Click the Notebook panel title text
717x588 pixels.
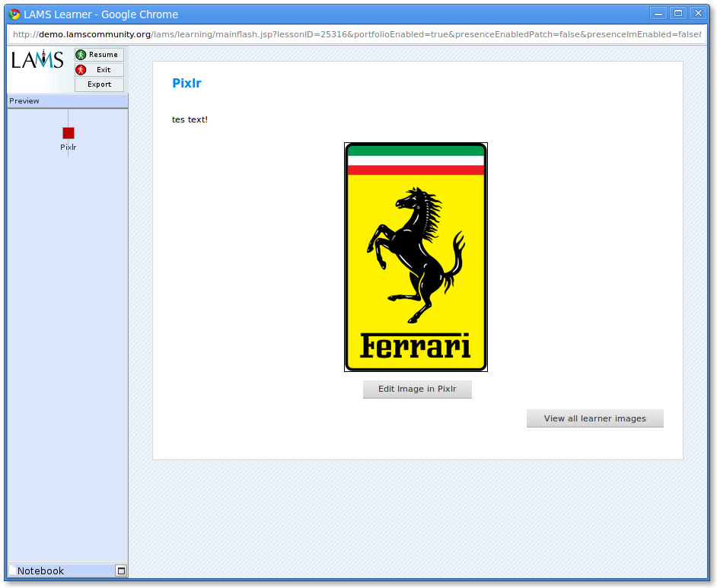point(40,571)
